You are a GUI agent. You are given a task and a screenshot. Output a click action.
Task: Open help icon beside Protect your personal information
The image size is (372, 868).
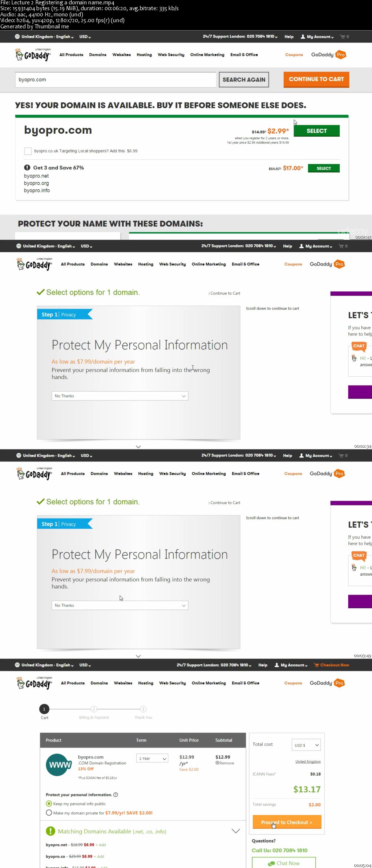(116, 795)
